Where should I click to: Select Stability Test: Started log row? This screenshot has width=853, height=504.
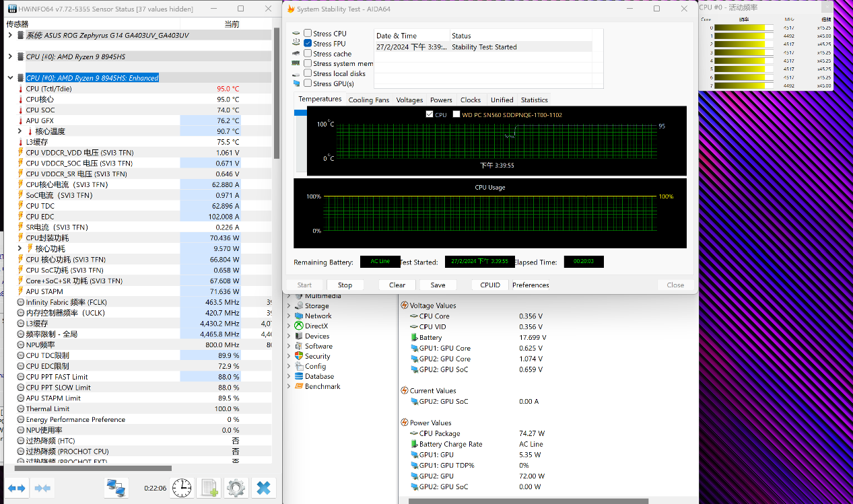[483, 47]
